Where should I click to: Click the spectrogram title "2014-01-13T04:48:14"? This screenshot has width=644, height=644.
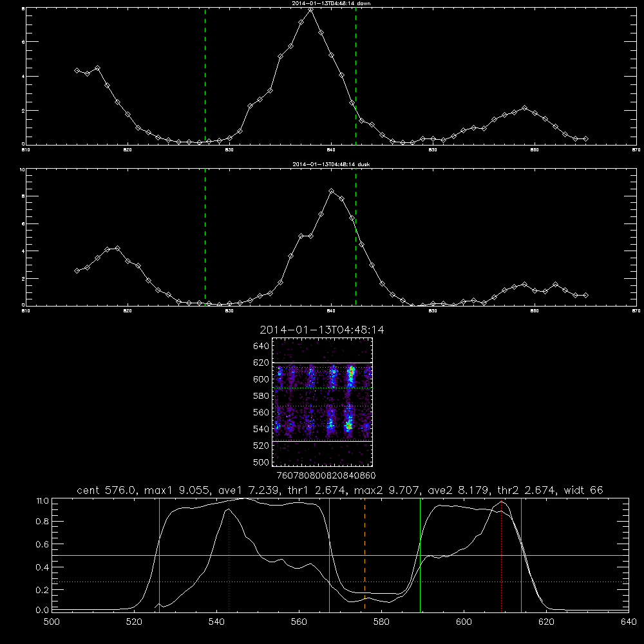322,330
